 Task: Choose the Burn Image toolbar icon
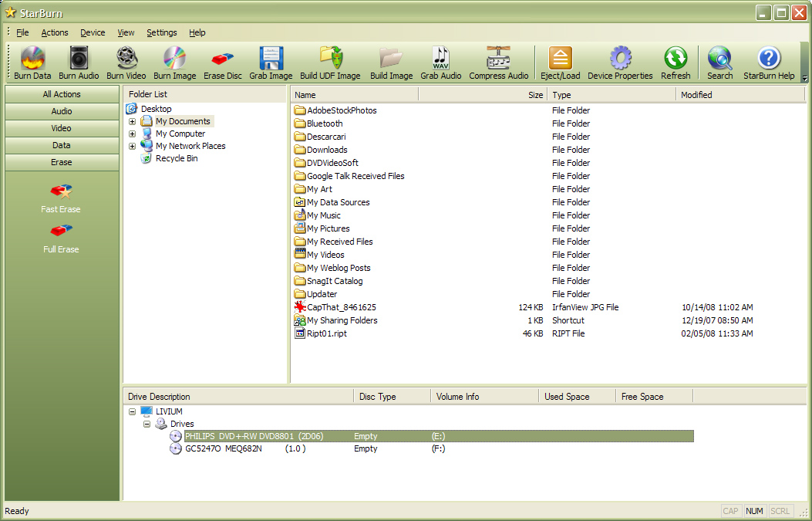pyautogui.click(x=174, y=63)
